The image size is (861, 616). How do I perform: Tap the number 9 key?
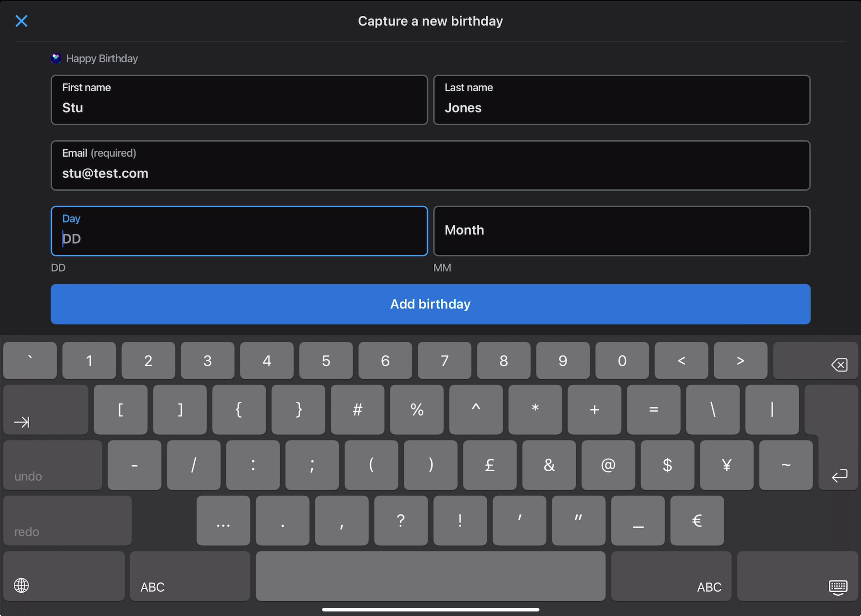pos(563,361)
